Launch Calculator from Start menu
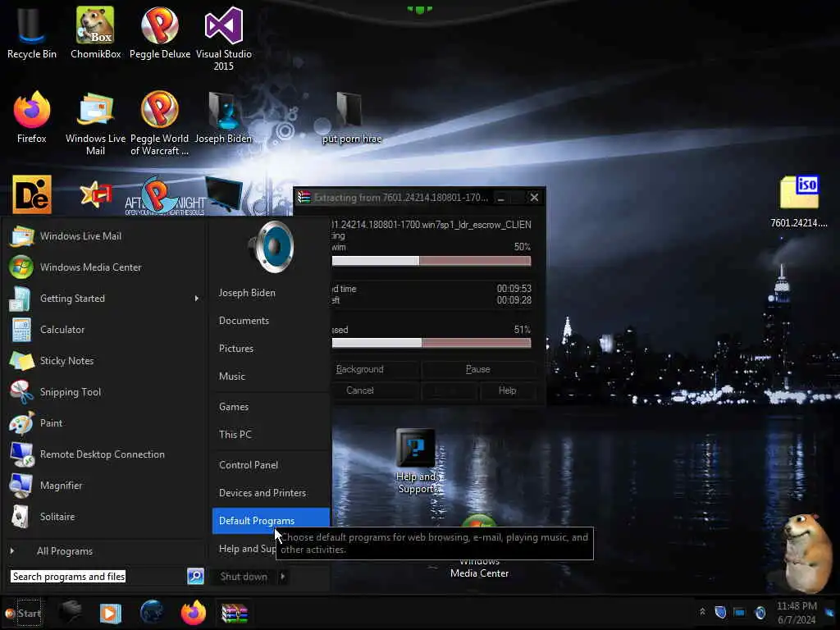 pos(105,330)
